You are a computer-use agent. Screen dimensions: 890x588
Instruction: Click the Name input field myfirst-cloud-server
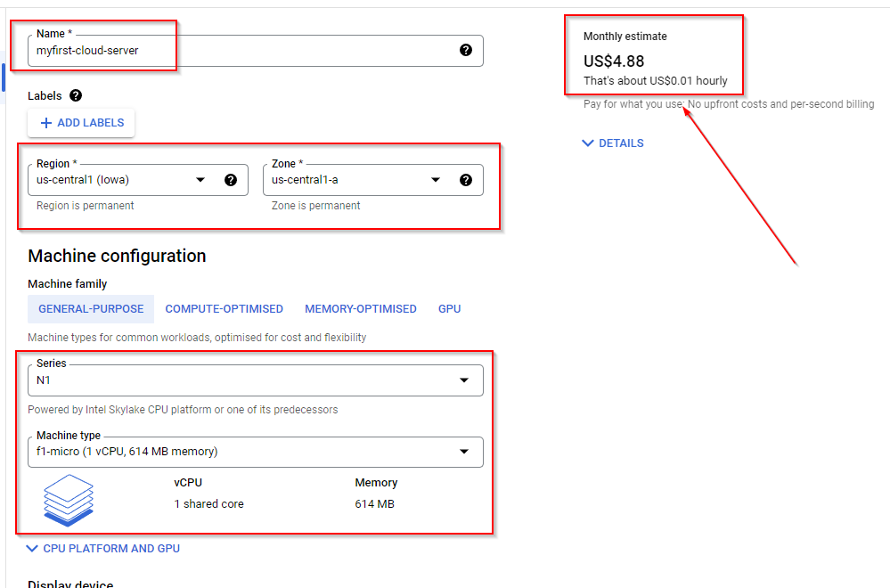click(256, 51)
